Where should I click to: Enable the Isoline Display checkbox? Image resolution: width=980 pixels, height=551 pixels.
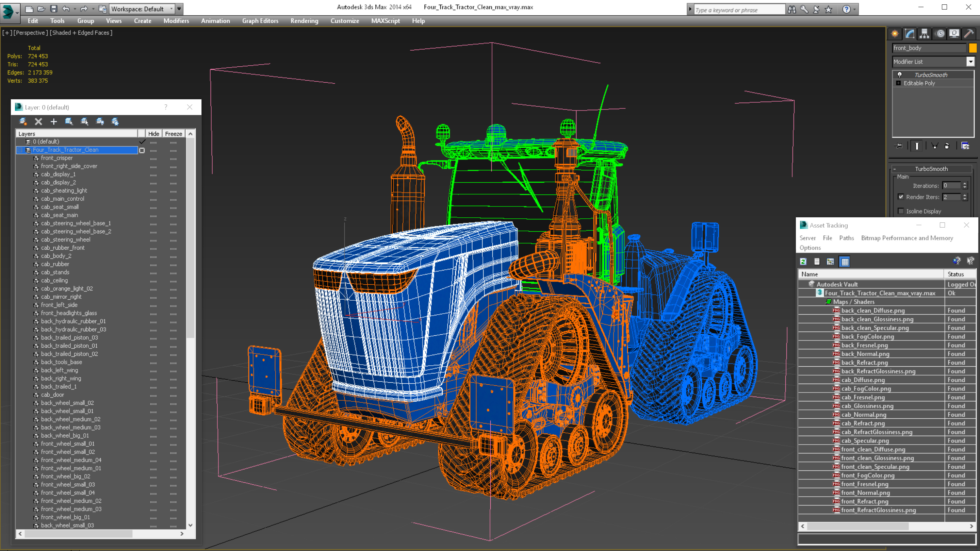pyautogui.click(x=900, y=211)
